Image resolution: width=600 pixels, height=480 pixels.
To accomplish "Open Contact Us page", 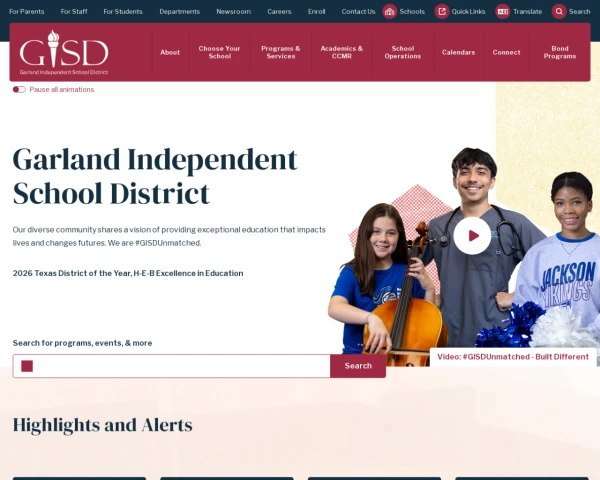I will [x=358, y=11].
